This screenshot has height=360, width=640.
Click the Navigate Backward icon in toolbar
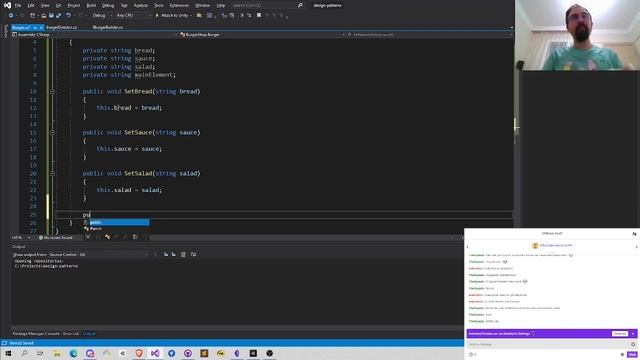[11, 16]
